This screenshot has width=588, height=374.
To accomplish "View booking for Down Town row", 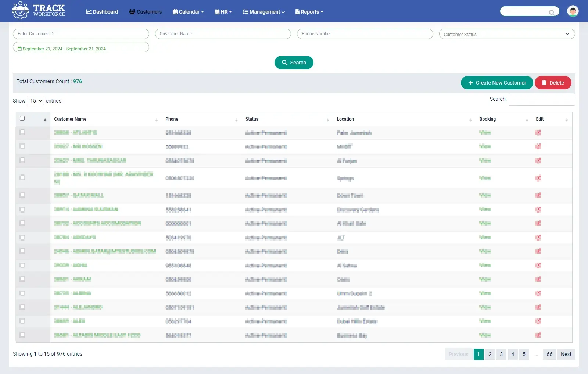I will tap(485, 195).
